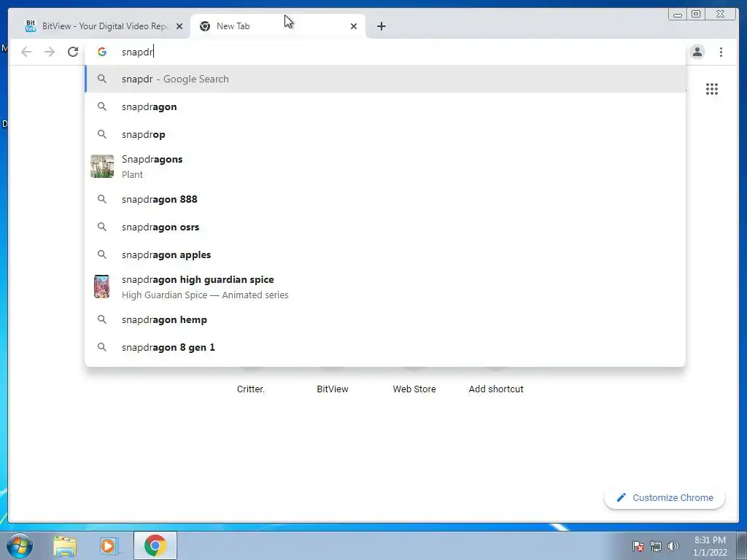The image size is (747, 560).
Task: Click the Chrome taskbar icon
Action: click(x=155, y=545)
